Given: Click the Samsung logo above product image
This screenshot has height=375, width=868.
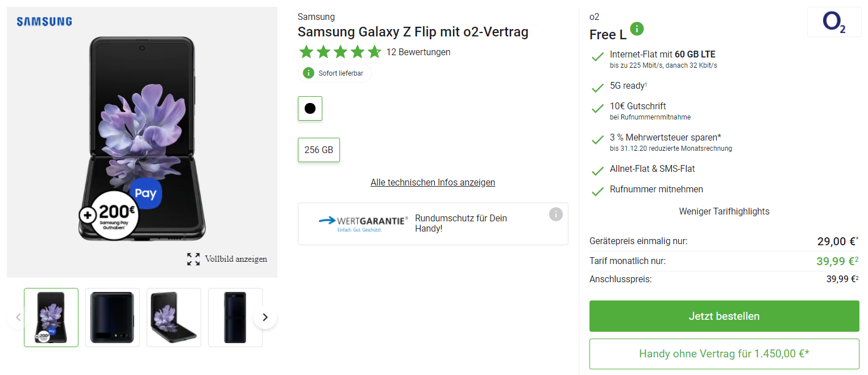Looking at the screenshot, I should [x=44, y=22].
